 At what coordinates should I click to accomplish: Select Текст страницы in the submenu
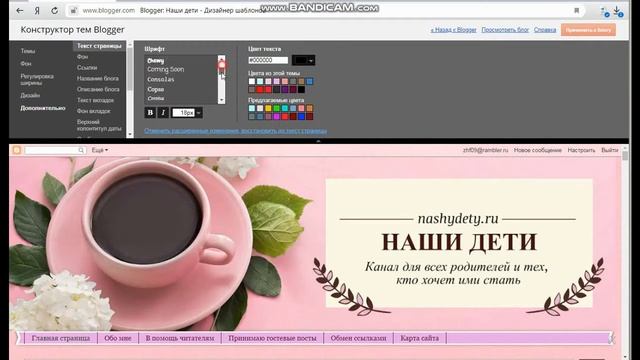pos(99,46)
